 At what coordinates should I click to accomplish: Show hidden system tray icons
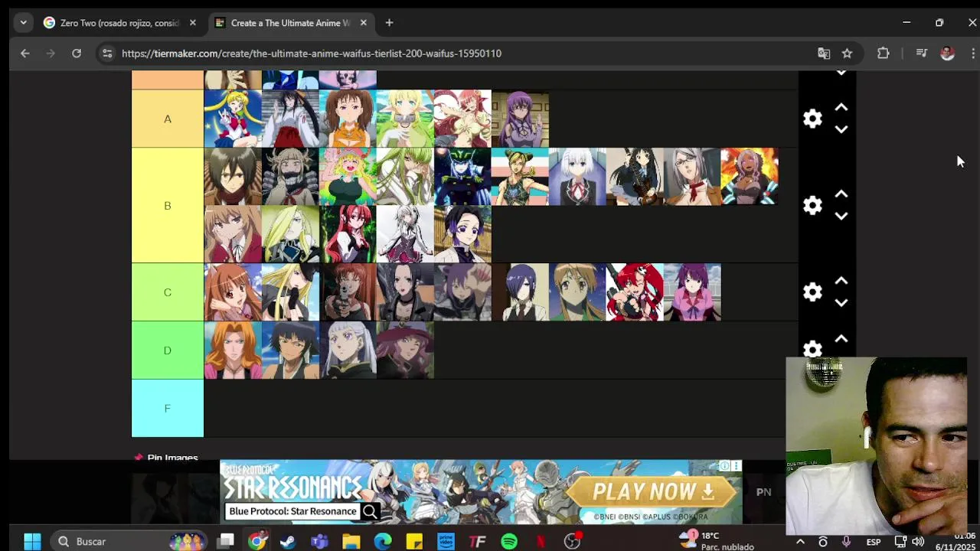pos(800,541)
